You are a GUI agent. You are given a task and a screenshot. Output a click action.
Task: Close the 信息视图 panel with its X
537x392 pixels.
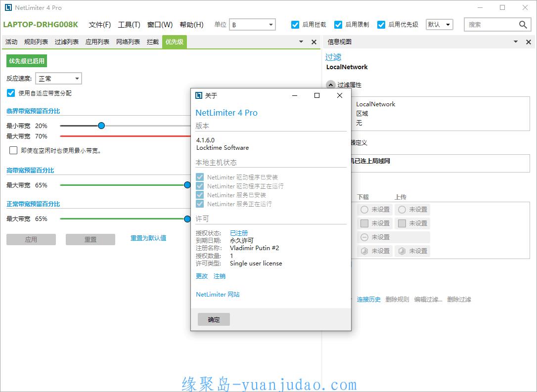[x=529, y=42]
